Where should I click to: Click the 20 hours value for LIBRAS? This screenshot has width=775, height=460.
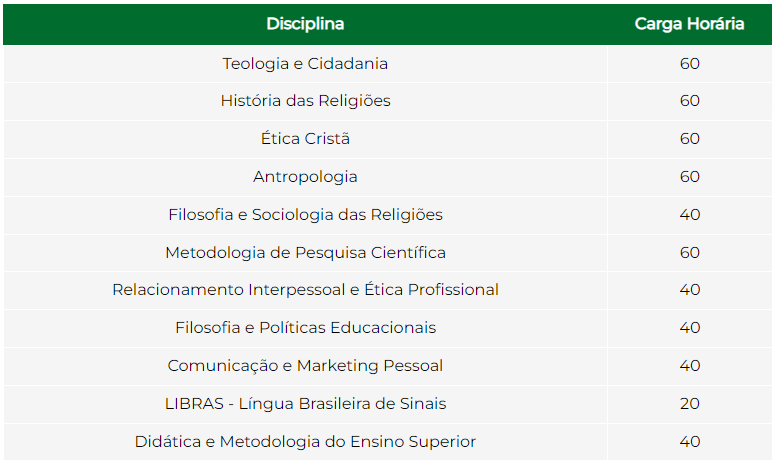click(x=689, y=404)
